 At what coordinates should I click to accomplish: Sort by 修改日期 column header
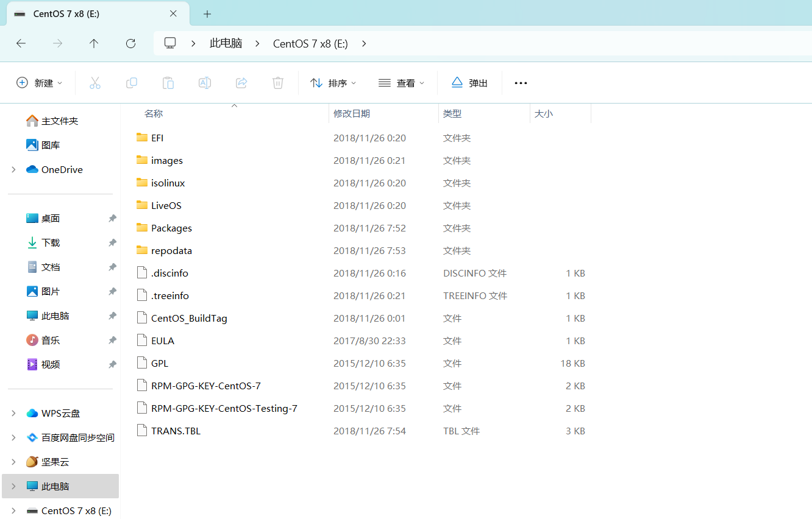352,113
